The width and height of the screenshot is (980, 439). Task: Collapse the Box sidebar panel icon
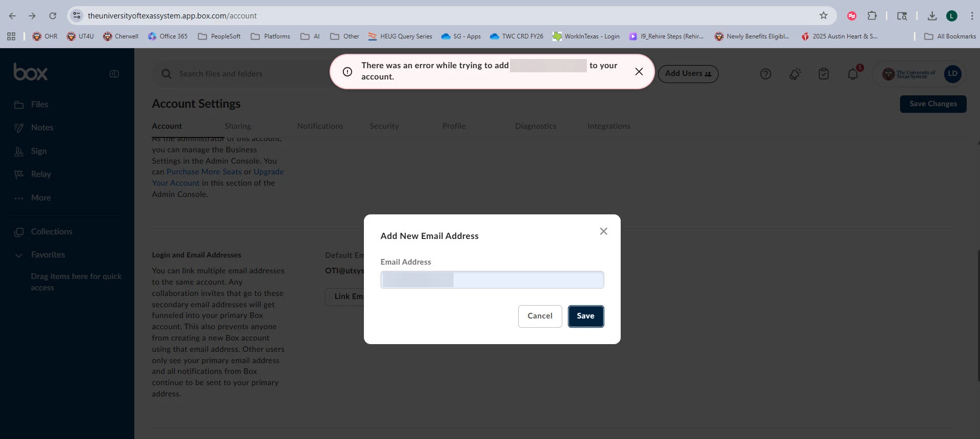click(x=114, y=74)
